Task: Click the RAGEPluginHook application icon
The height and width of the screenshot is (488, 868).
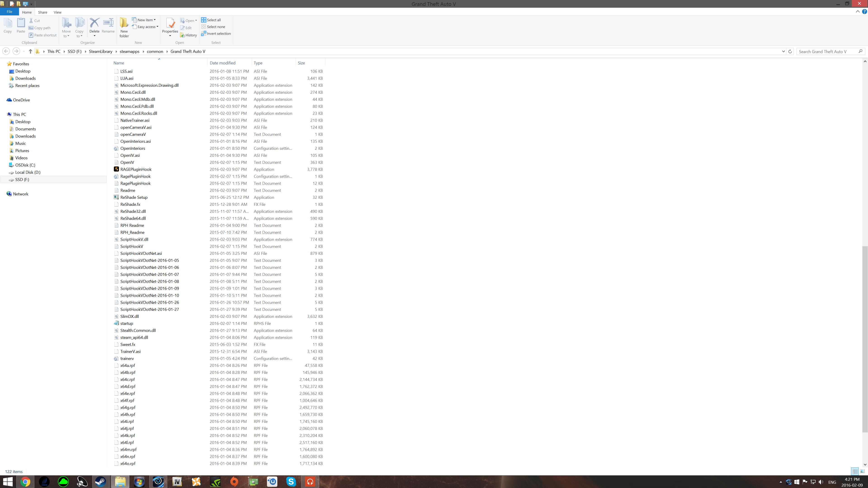Action: (116, 169)
